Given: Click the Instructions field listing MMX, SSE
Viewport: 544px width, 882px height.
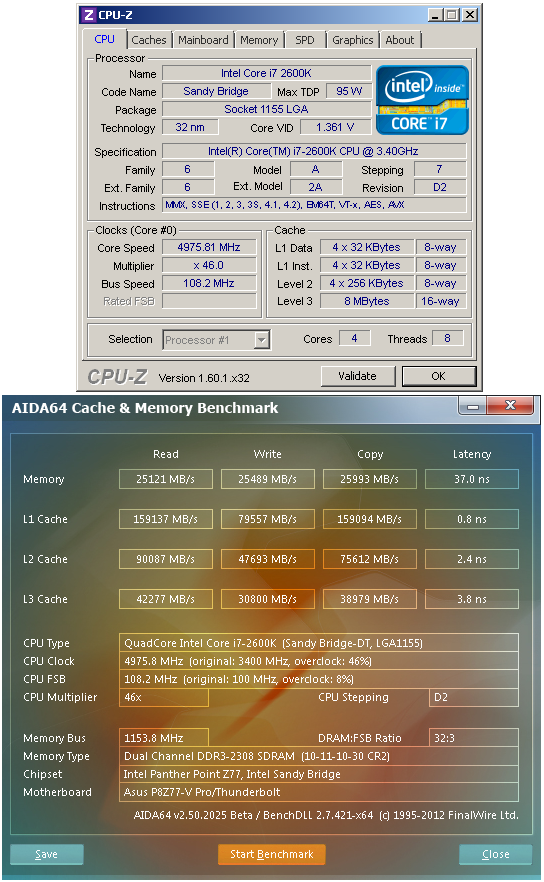Looking at the screenshot, I should tap(314, 205).
